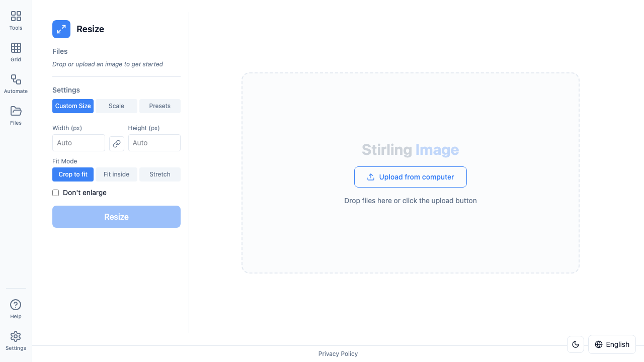
Task: Click 'Drop or upload an image' hint text
Action: click(x=108, y=64)
